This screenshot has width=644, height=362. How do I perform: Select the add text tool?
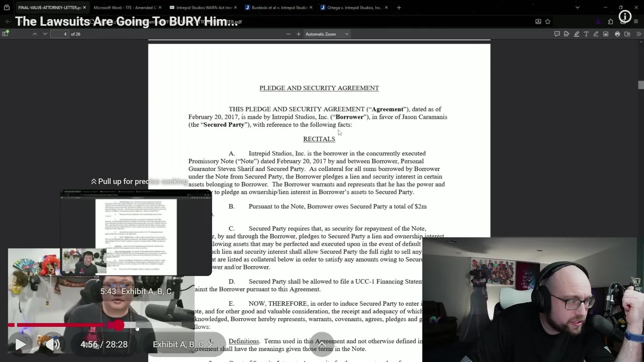[586, 34]
